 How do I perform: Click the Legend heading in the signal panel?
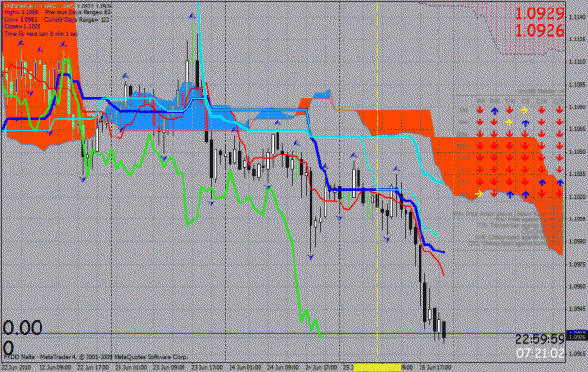(553, 207)
